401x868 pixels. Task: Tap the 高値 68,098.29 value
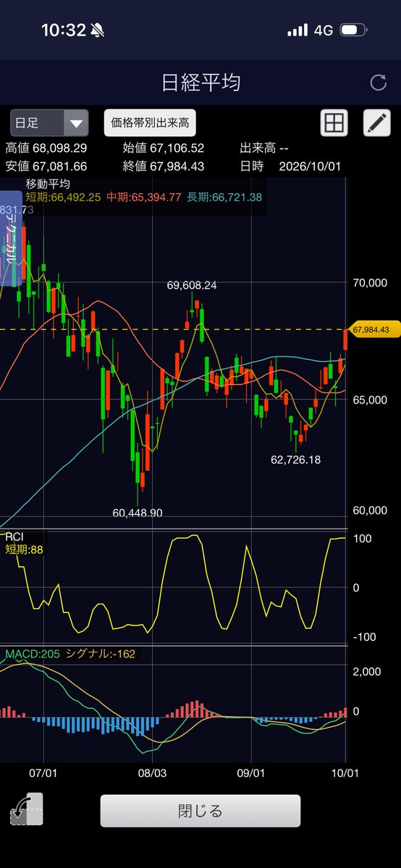[x=46, y=148]
